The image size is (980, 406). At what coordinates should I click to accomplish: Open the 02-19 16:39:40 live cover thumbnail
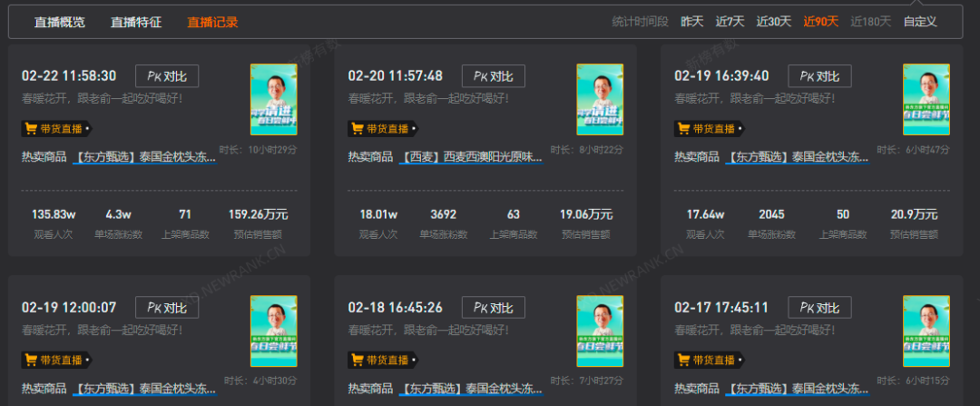click(x=926, y=100)
